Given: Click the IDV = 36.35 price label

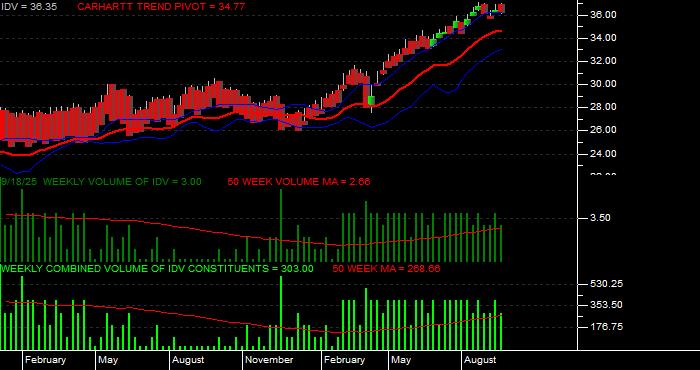Looking at the screenshot, I should pos(29,7).
